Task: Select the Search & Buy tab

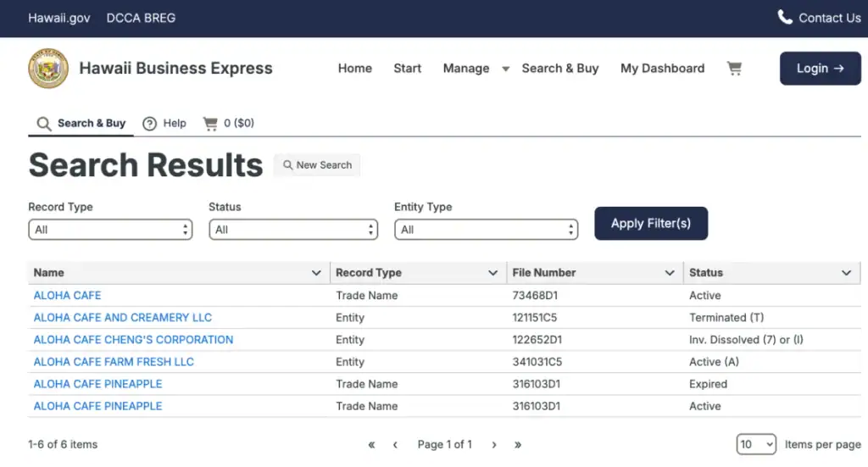Action: (x=81, y=124)
